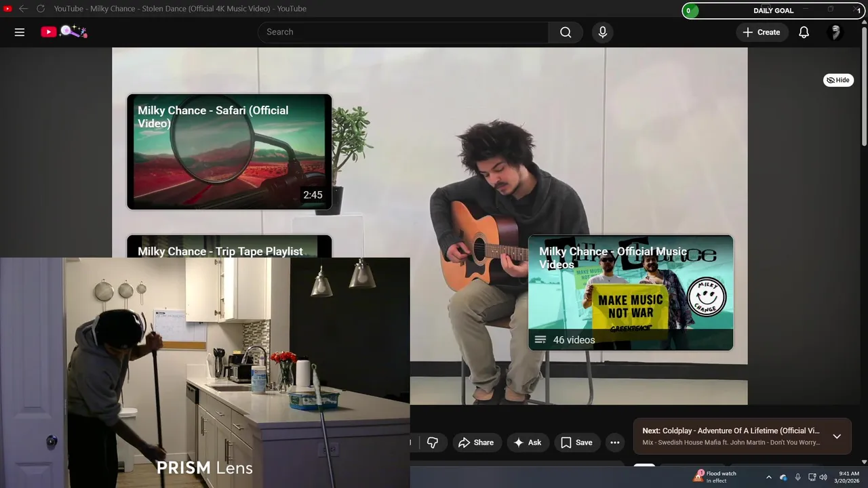
Task: Open the Trip Tape Playlist card
Action: coord(229,247)
